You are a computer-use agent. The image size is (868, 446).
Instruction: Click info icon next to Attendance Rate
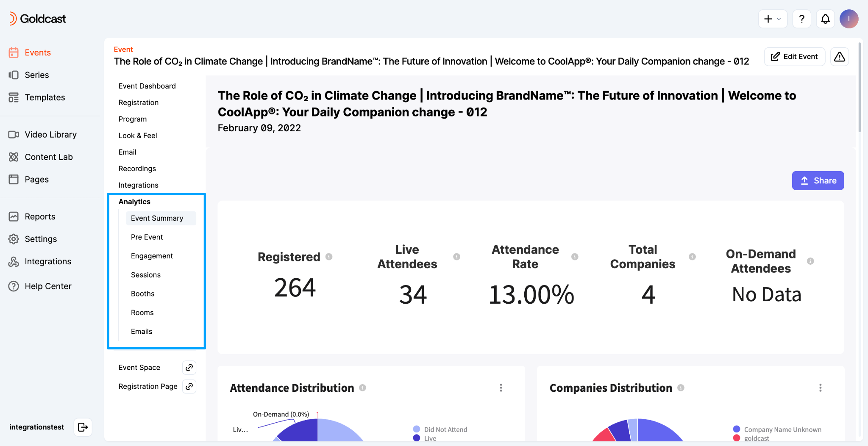575,257
